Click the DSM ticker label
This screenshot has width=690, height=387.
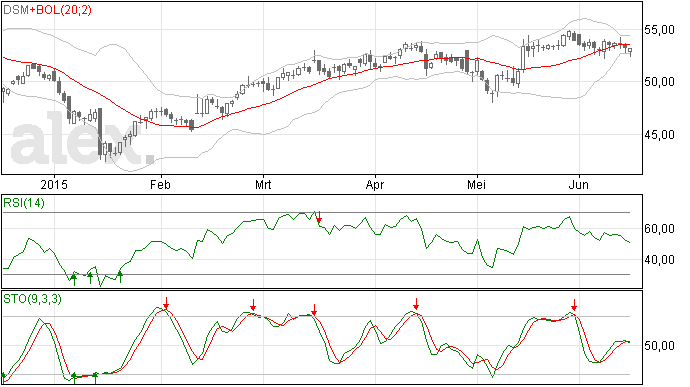coord(16,10)
